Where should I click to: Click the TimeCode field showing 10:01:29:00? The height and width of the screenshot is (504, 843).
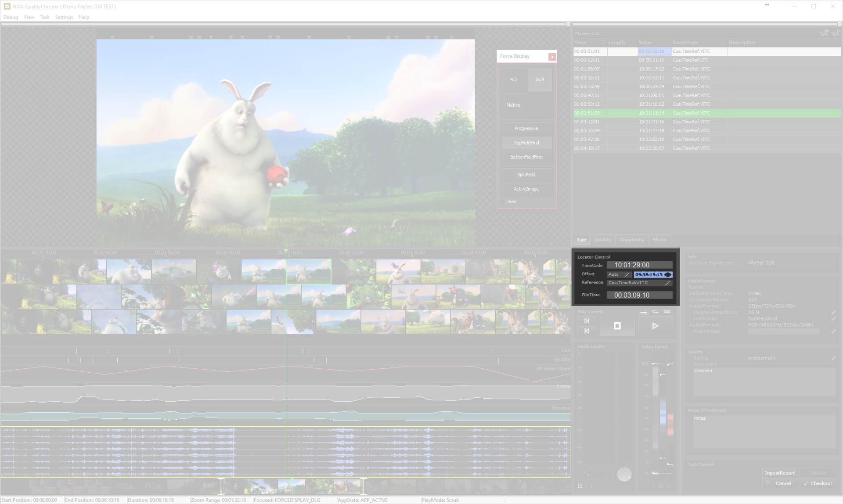639,265
